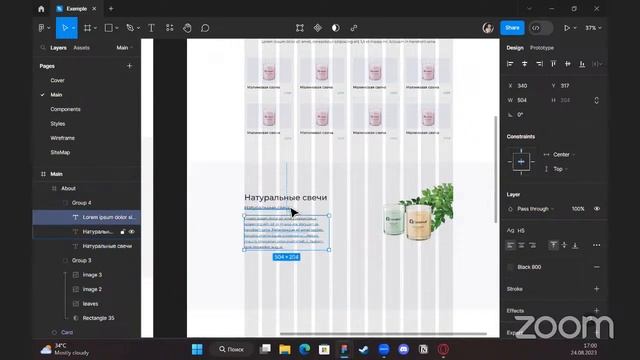The height and width of the screenshot is (360, 640).
Task: Unlock the Натуральн... layer
Action: 122,232
